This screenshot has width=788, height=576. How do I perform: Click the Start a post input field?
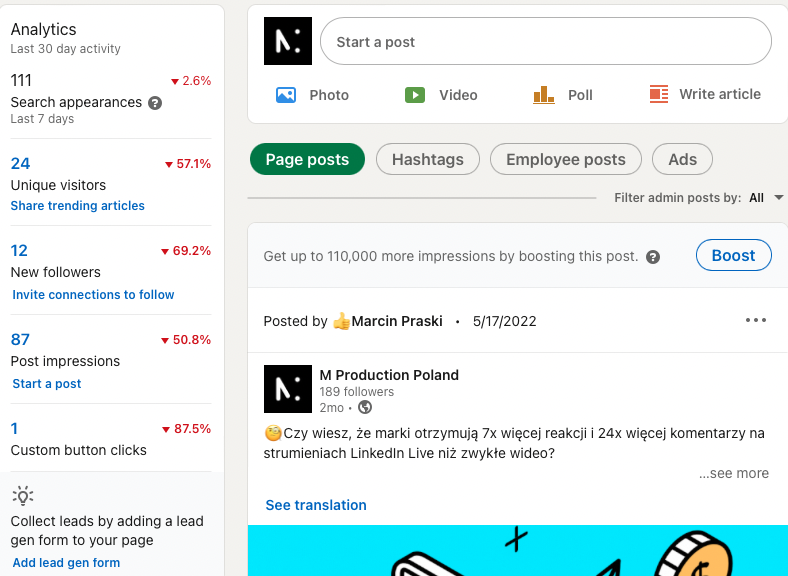click(545, 42)
